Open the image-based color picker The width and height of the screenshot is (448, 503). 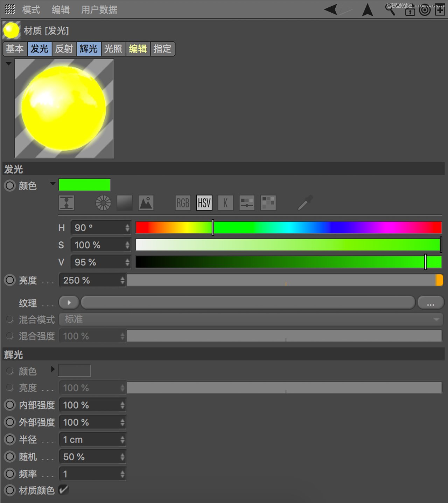pyautogui.click(x=146, y=203)
